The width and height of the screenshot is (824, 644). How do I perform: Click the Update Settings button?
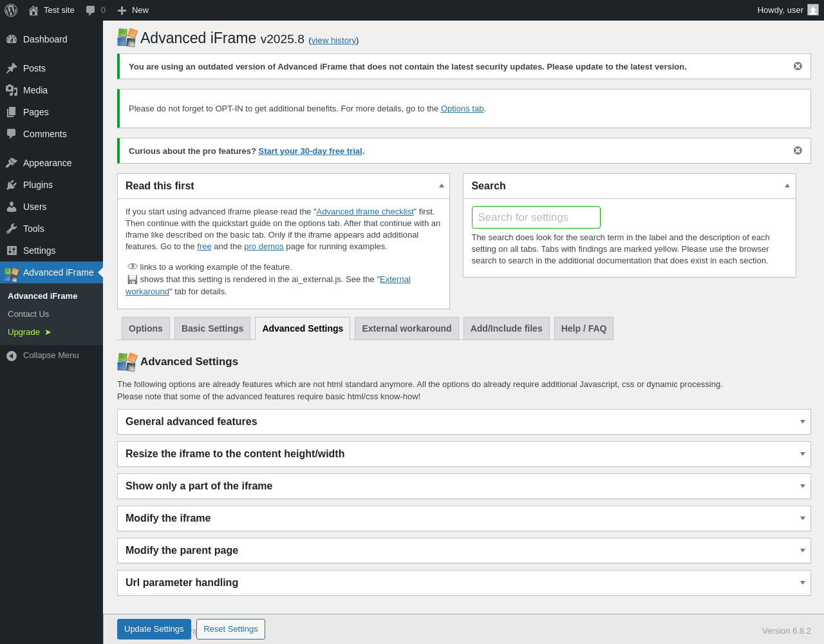(154, 629)
